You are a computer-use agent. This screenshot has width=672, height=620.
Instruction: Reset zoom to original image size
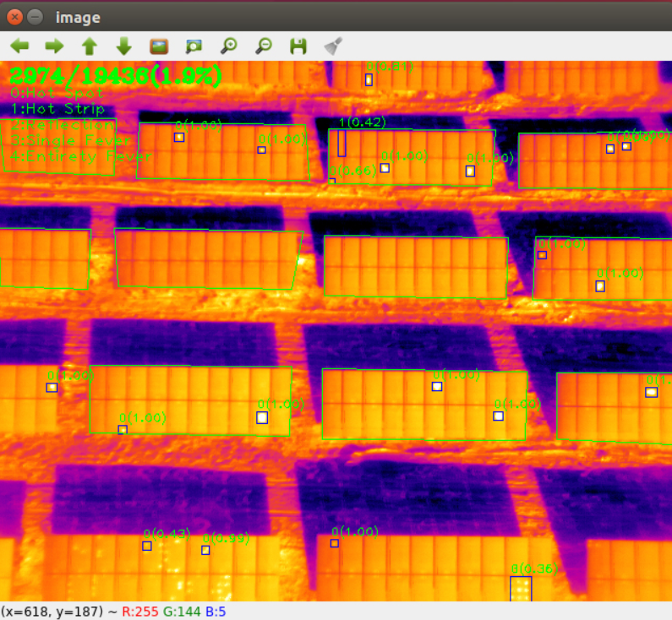[x=159, y=46]
